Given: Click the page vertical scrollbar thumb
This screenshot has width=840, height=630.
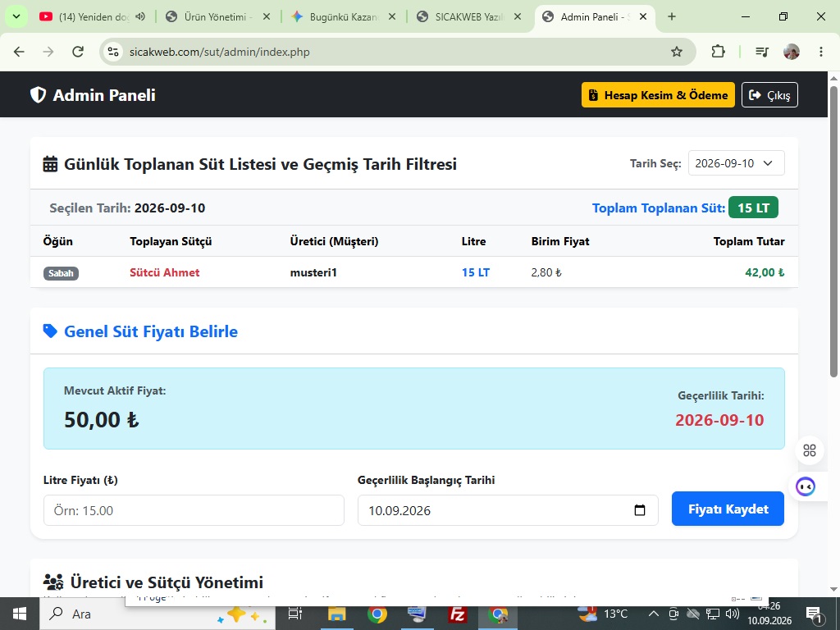Looking at the screenshot, I should click(834, 231).
